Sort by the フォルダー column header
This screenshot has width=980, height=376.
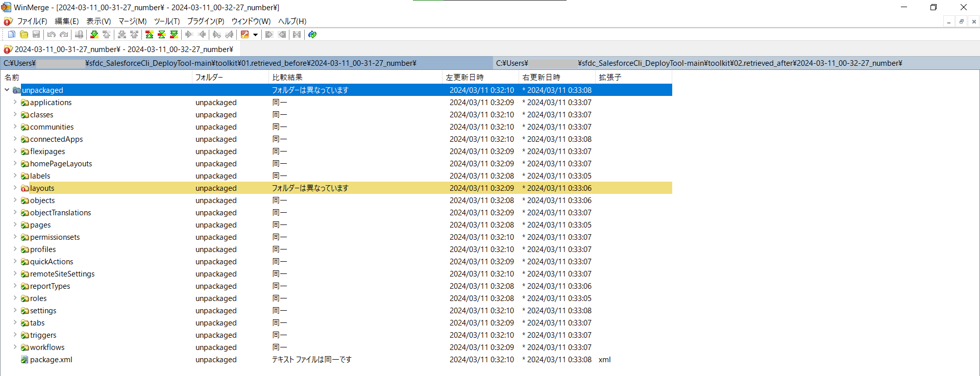tap(230, 77)
